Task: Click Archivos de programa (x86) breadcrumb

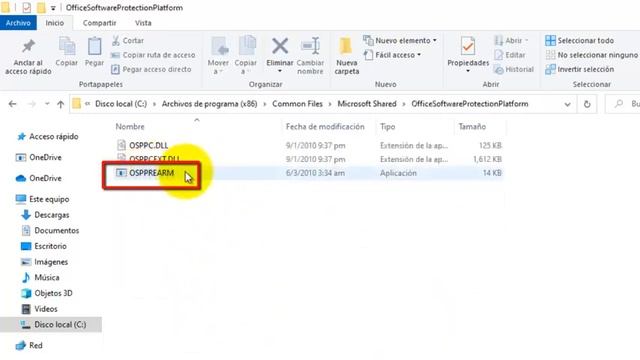Action: coord(209,104)
